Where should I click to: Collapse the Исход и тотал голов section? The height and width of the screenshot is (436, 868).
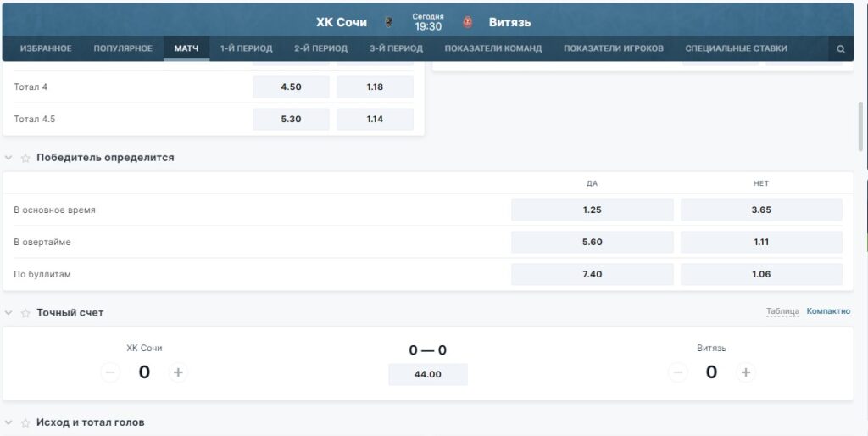(x=8, y=422)
